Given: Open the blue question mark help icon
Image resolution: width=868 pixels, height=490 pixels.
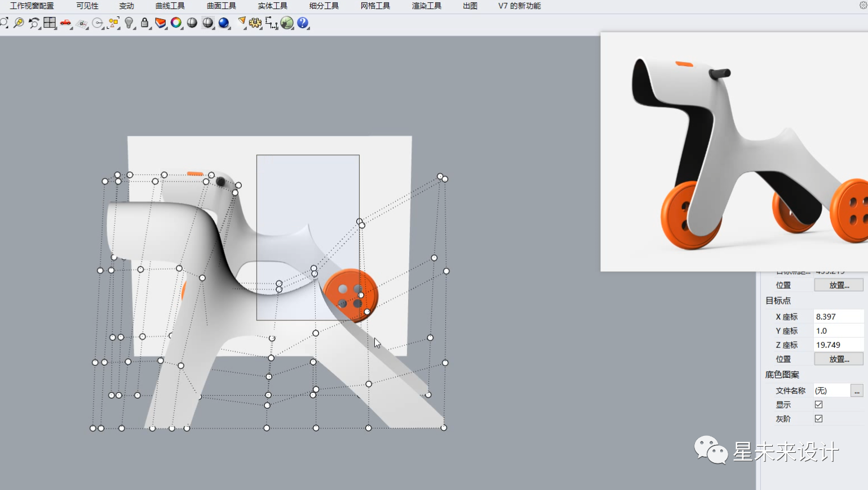Looking at the screenshot, I should [303, 23].
